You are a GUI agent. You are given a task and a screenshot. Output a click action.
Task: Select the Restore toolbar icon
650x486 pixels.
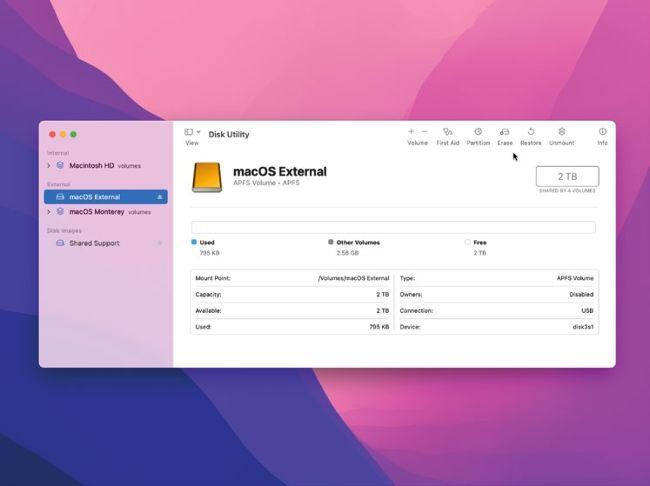pos(530,132)
